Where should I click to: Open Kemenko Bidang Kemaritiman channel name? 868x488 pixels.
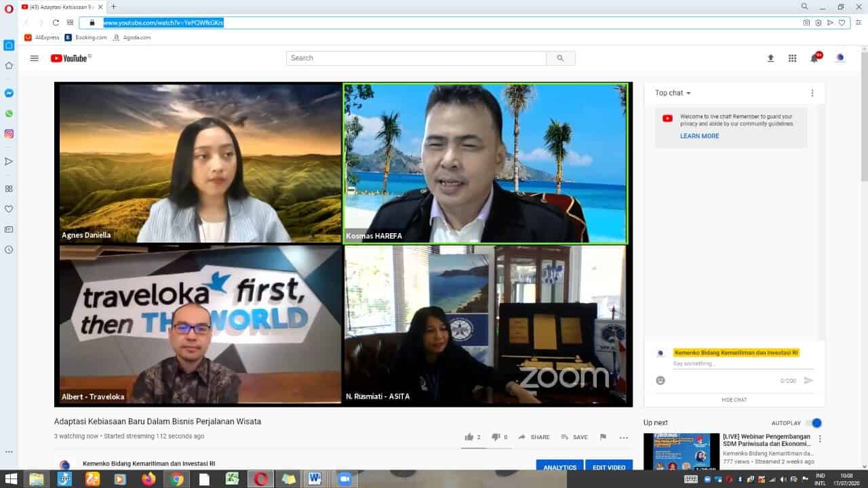148,464
